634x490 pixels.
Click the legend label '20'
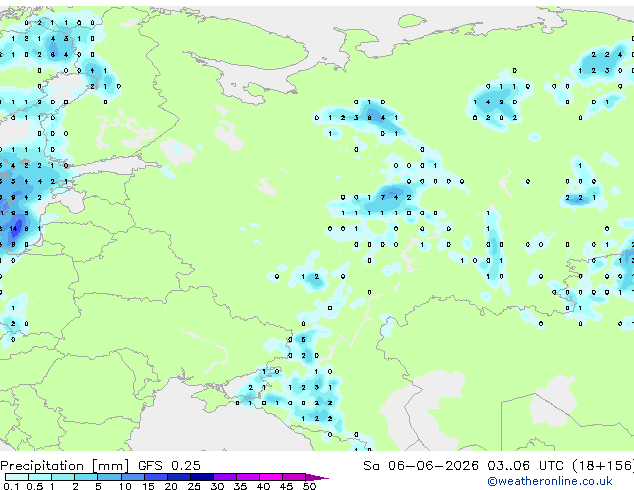(171, 486)
